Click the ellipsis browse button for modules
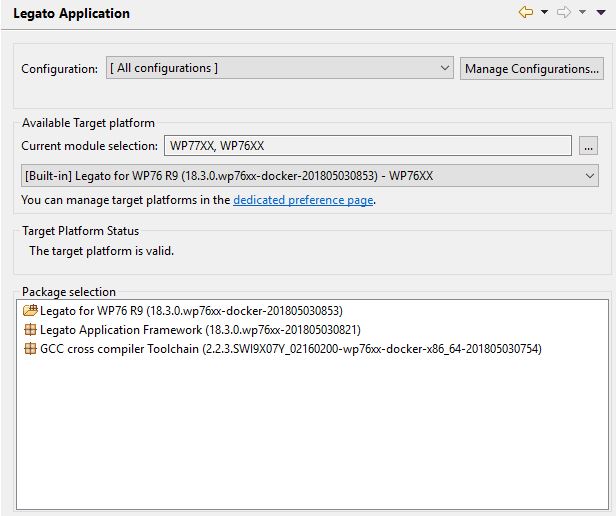The height and width of the screenshot is (516, 616). [x=588, y=146]
